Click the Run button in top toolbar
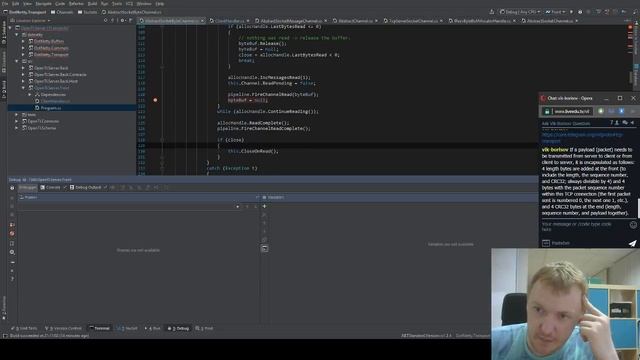 click(571, 12)
